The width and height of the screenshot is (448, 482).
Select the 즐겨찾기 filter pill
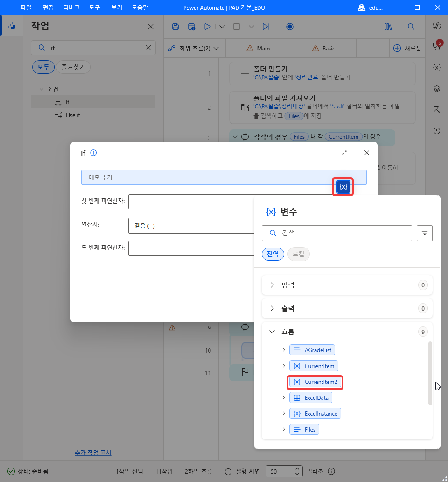click(x=73, y=67)
